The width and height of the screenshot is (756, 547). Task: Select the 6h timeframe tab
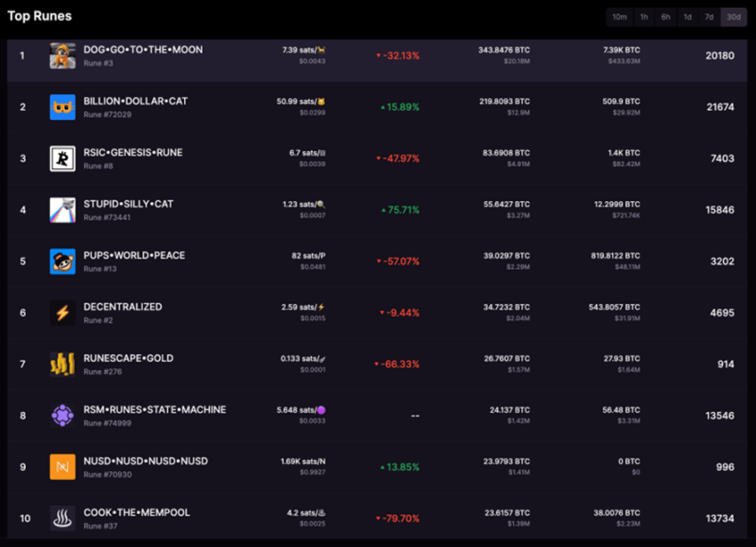[x=666, y=17]
